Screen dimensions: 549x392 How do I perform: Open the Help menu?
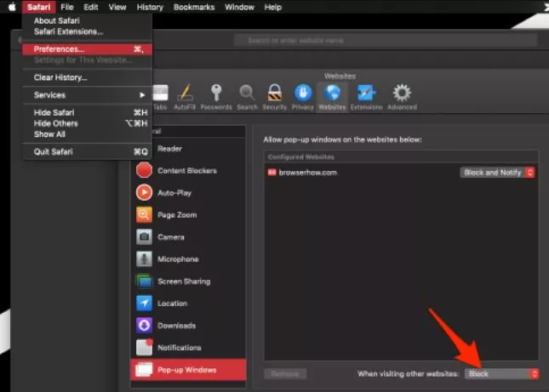pos(272,7)
